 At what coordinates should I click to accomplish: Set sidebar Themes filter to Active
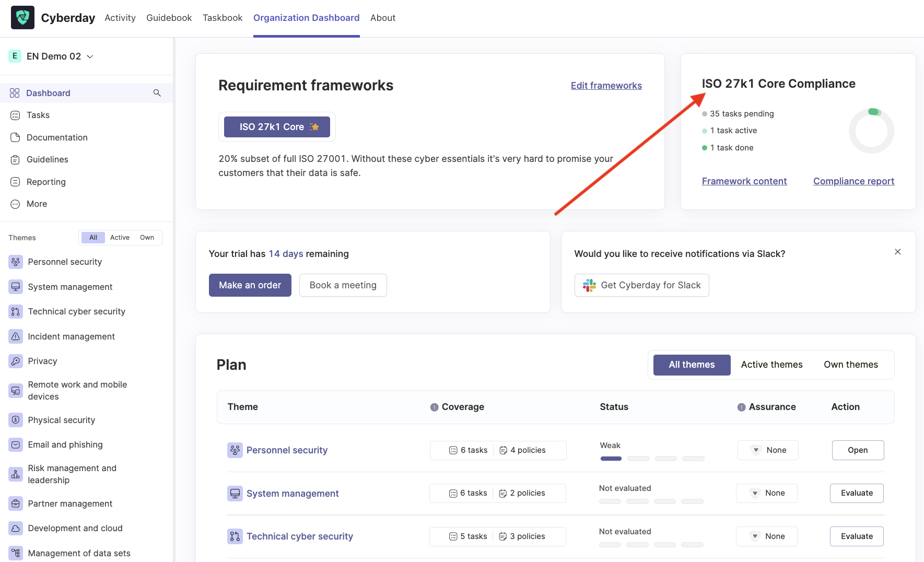120,238
